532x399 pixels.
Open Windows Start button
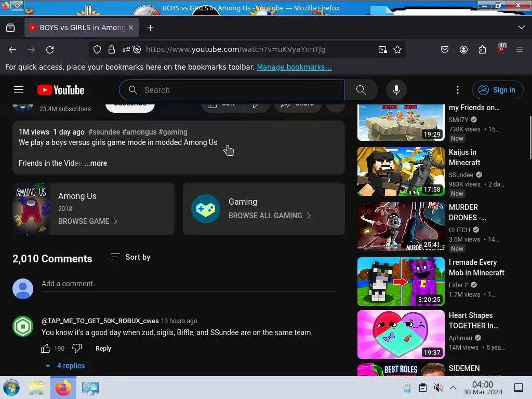point(11,388)
